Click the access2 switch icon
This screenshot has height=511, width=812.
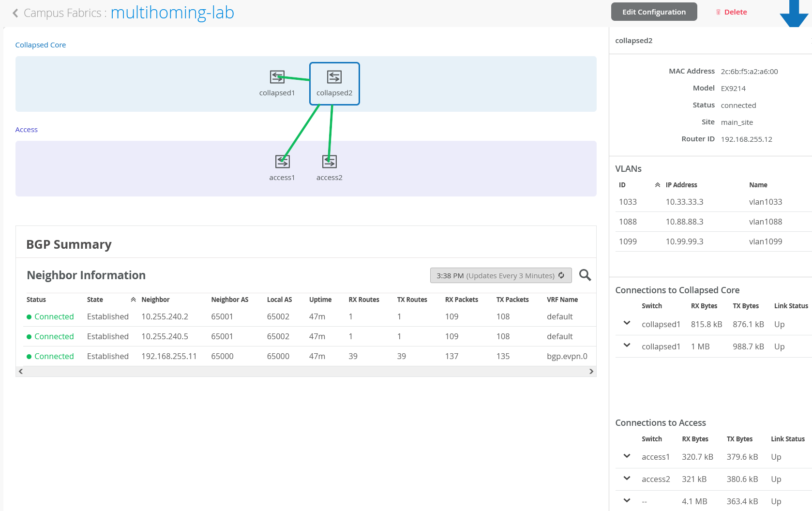click(330, 161)
